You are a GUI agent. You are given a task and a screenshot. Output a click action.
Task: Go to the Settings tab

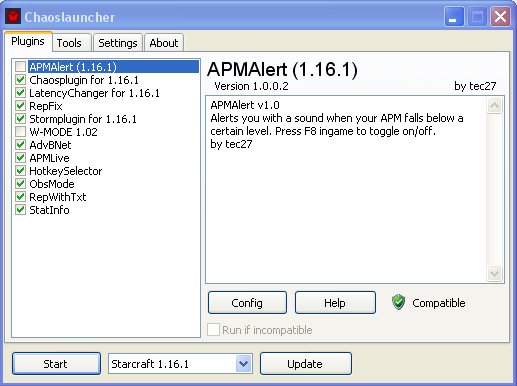coord(118,43)
